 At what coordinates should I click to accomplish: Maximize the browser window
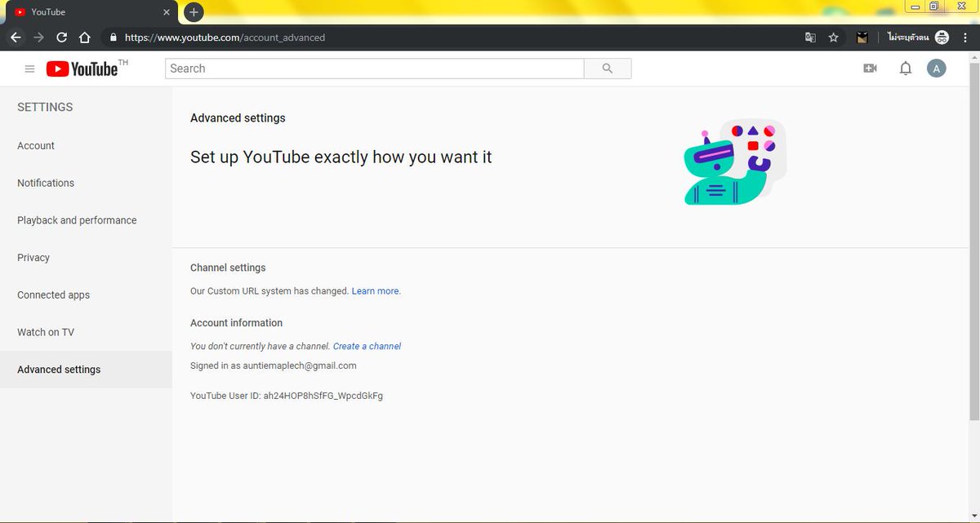(934, 7)
